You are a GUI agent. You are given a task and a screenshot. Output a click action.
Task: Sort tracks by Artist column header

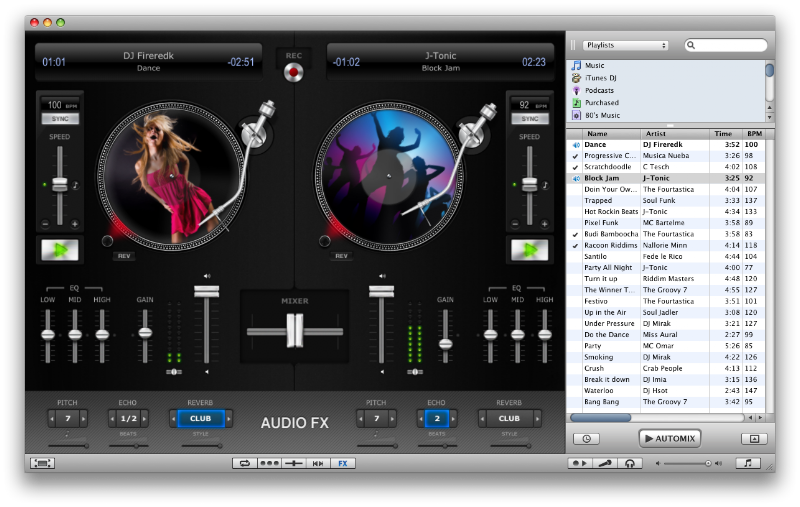point(675,134)
